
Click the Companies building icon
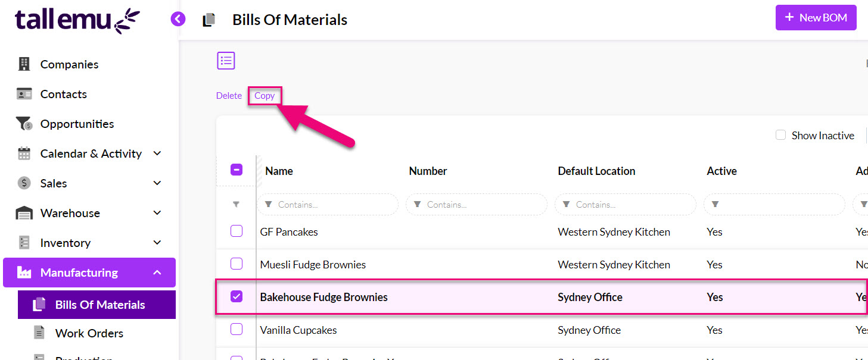(x=24, y=64)
